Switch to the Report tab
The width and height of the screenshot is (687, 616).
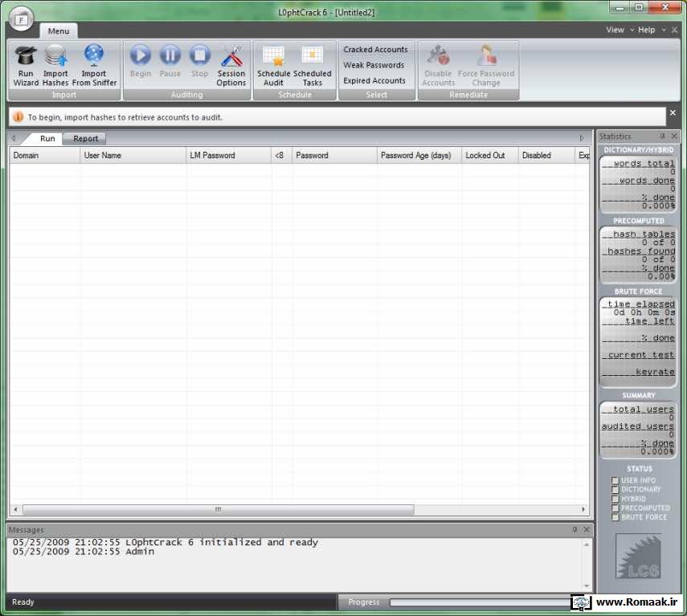(x=85, y=138)
